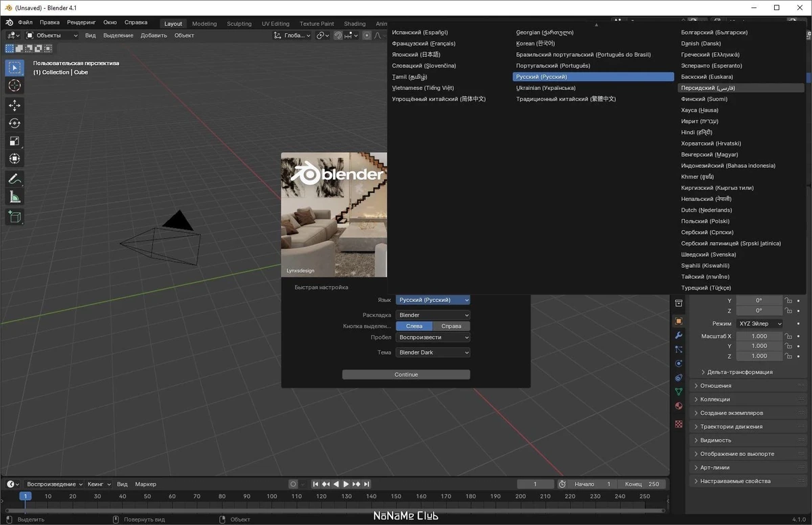This screenshot has width=812, height=525.
Task: Toggle proportional editing in viewport header
Action: 367,35
